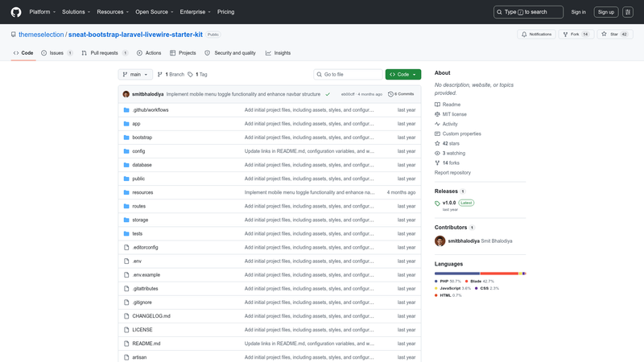Image resolution: width=644 pixels, height=362 pixels.
Task: Click the PHP segment of languages bar
Action: tap(457, 274)
